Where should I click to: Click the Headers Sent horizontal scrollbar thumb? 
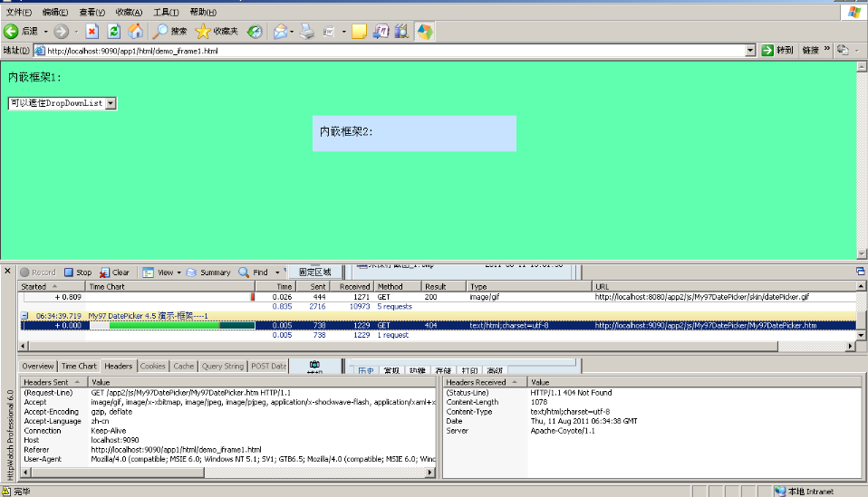[x=118, y=473]
